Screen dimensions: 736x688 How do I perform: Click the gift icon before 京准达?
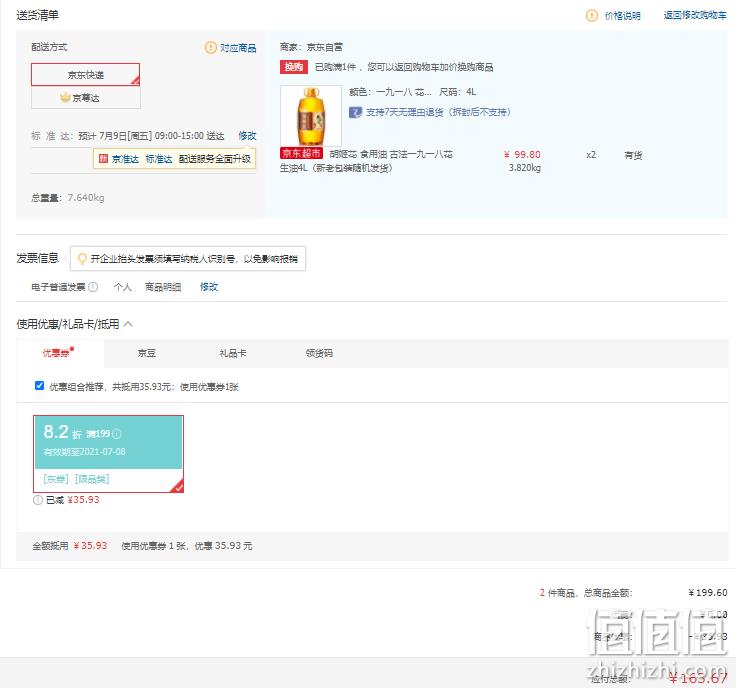click(x=103, y=159)
